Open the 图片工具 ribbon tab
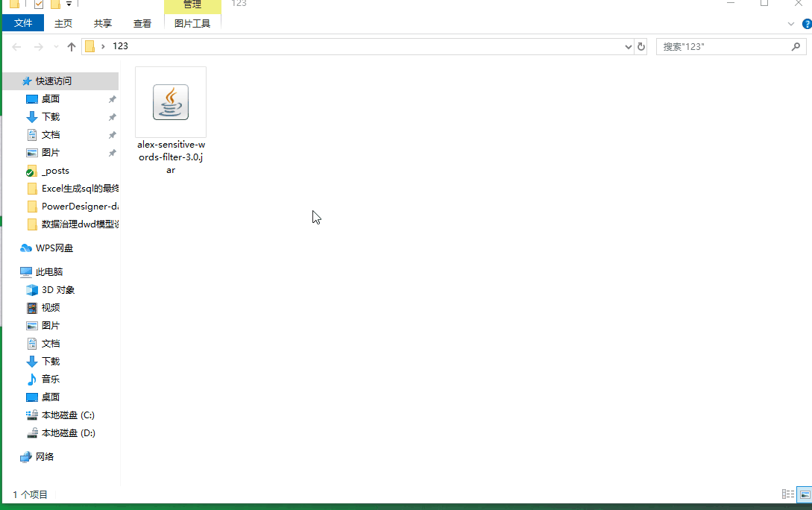The height and width of the screenshot is (510, 812). click(x=192, y=23)
